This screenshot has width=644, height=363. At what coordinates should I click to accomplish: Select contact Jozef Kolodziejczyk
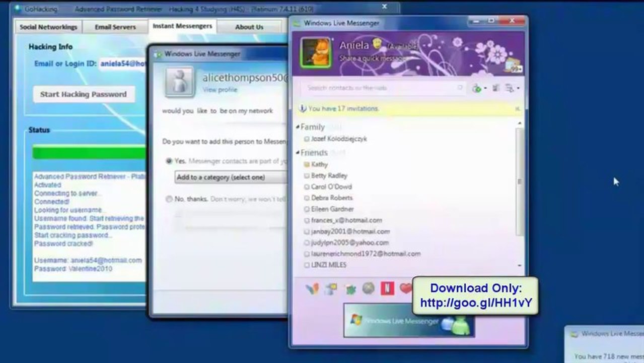coord(339,139)
